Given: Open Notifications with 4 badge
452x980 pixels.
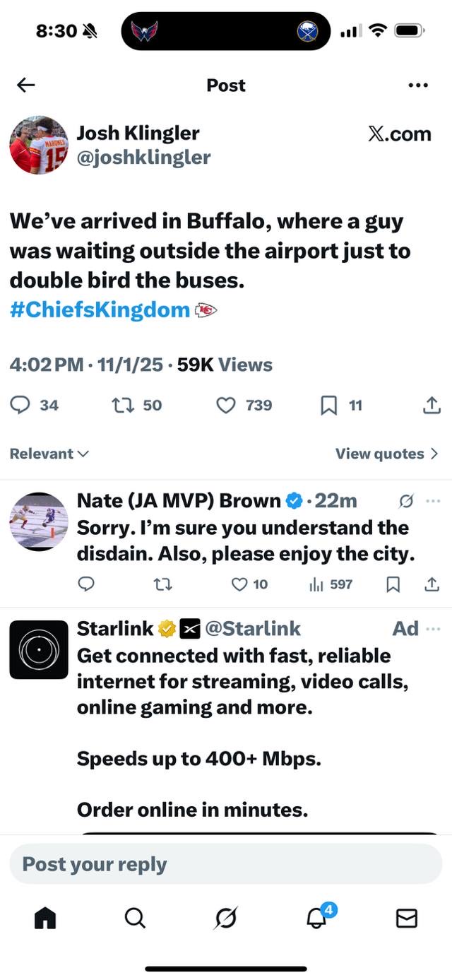Looking at the screenshot, I should pyautogui.click(x=316, y=917).
